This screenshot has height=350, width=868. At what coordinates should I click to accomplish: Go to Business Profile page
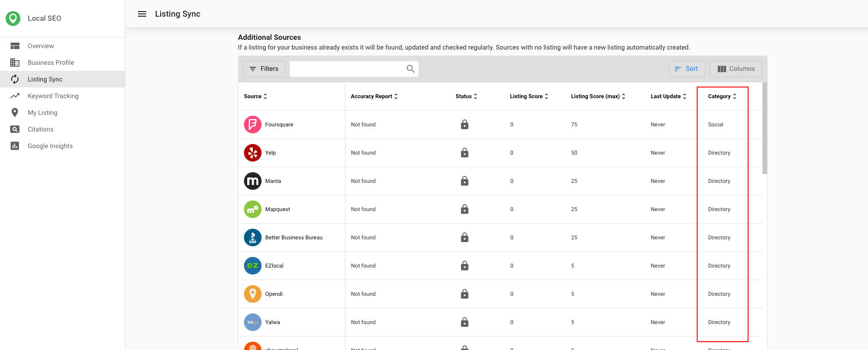51,62
